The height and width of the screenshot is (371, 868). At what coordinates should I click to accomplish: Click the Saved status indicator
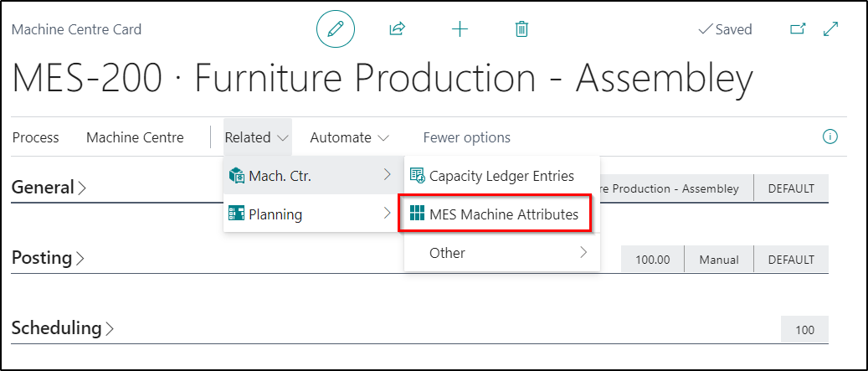(x=725, y=28)
